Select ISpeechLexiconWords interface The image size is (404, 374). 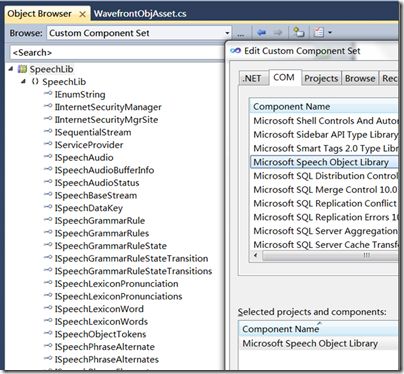click(x=101, y=322)
